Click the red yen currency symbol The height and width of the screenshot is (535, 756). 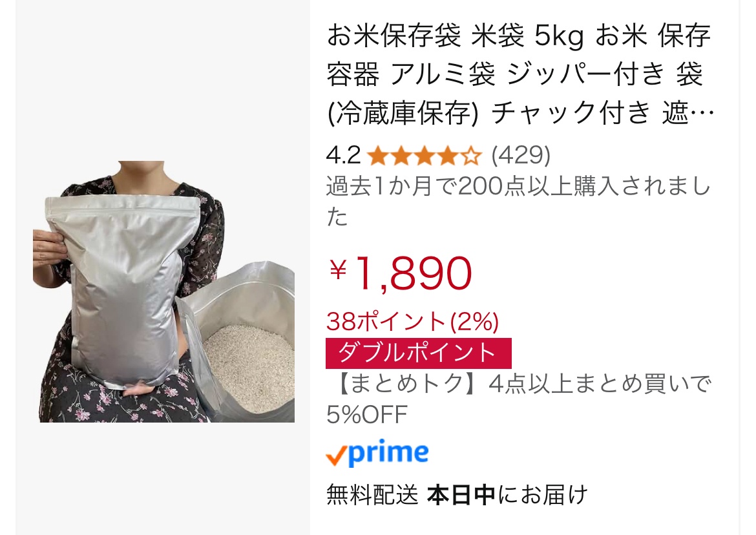pos(338,269)
